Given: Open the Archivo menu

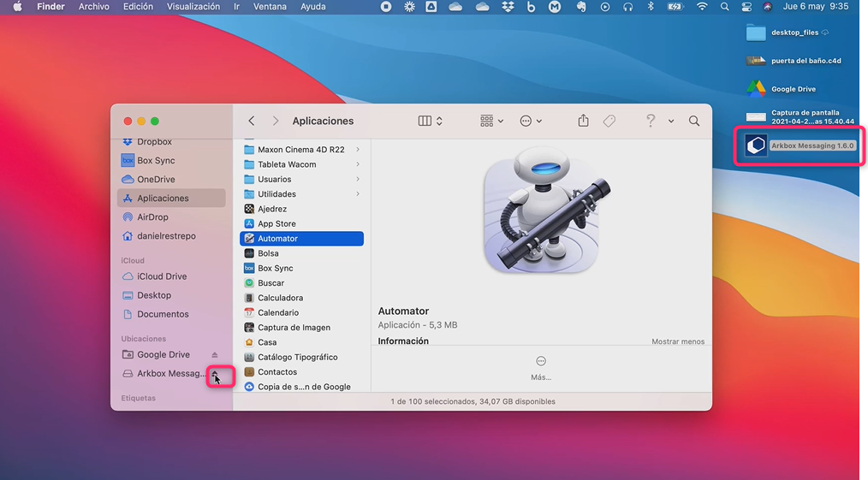Looking at the screenshot, I should coord(93,7).
